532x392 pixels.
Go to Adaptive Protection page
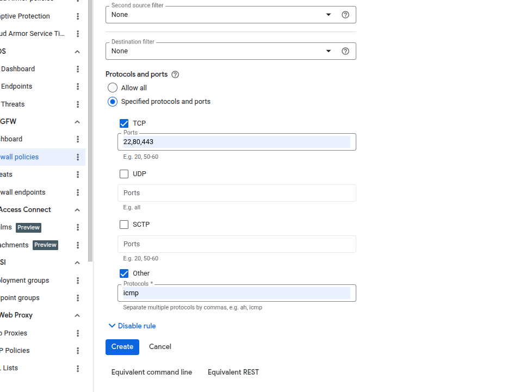click(x=25, y=16)
